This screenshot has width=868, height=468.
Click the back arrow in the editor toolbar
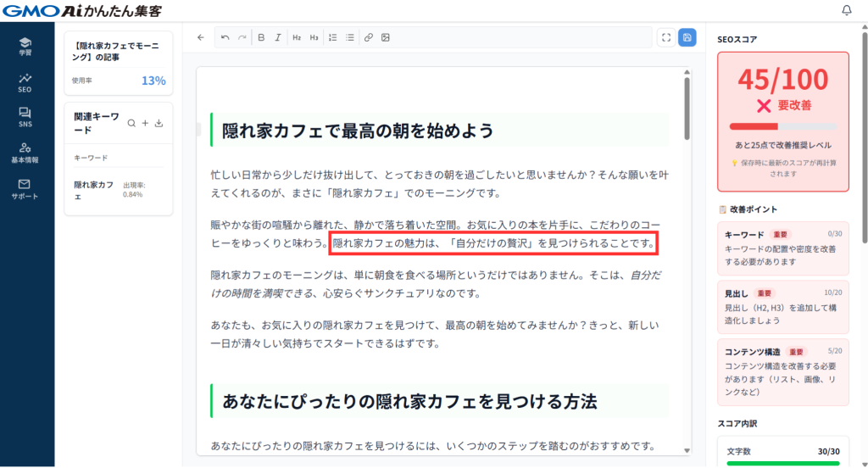point(201,37)
